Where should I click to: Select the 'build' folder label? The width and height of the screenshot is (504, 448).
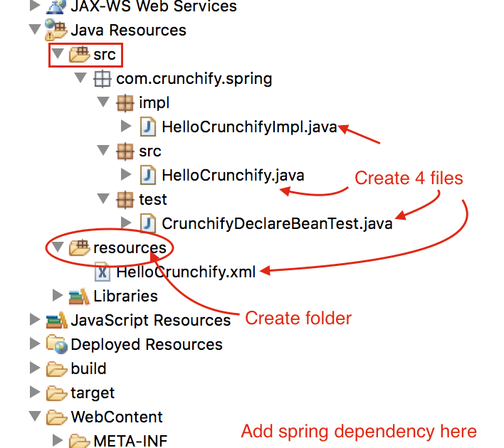(x=88, y=368)
